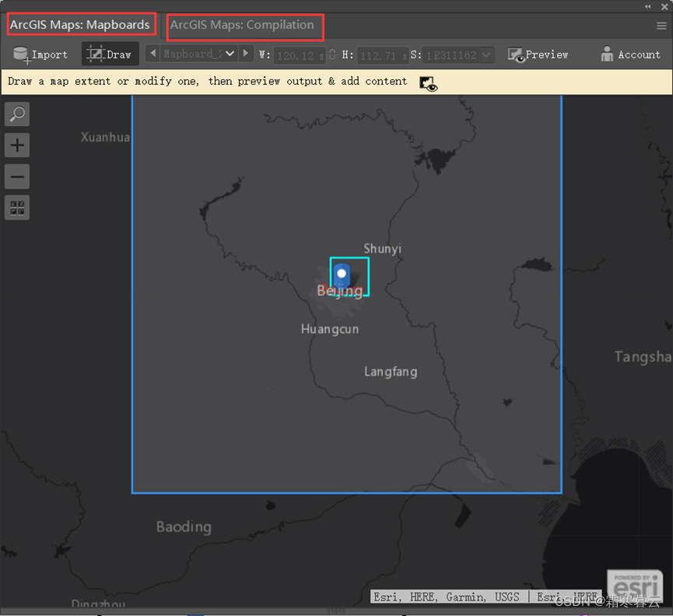The height and width of the screenshot is (616, 673).
Task: Click the W width value field
Action: [299, 56]
